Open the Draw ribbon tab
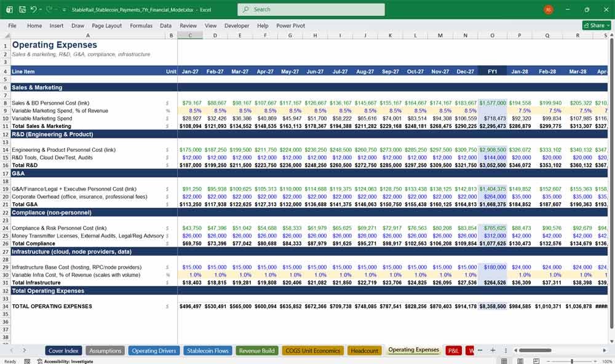 pyautogui.click(x=77, y=25)
